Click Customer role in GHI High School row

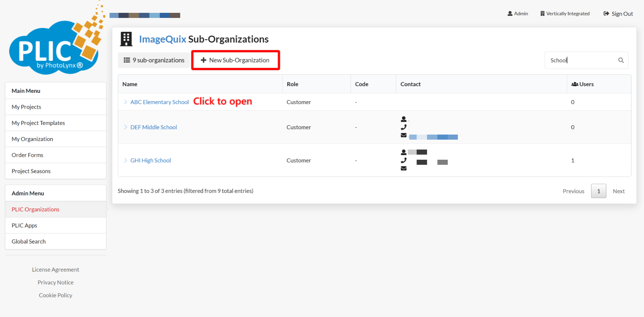(x=299, y=160)
